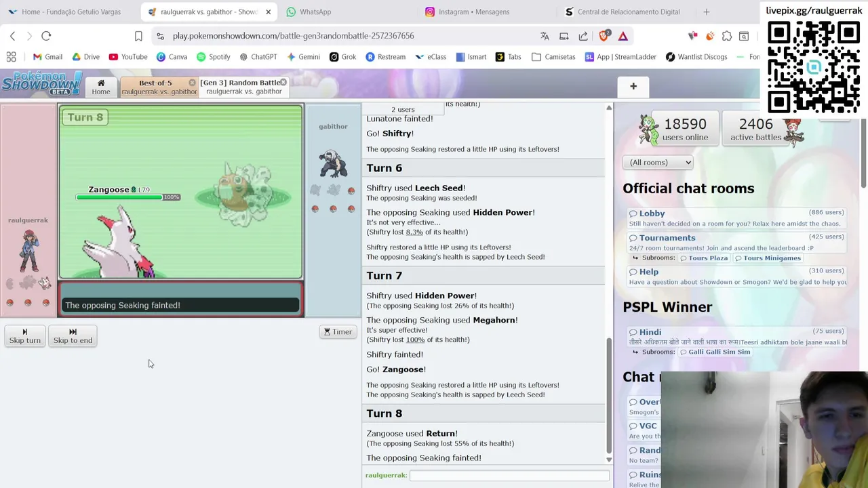Image resolution: width=868 pixels, height=488 pixels.
Task: Open YouTube bookmark
Action: [128, 57]
